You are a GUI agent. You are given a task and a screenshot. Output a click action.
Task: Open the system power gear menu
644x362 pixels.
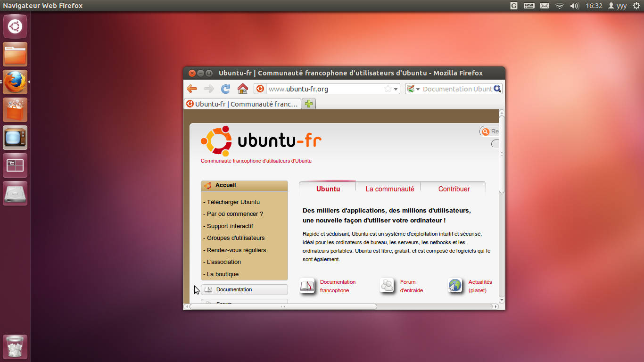(x=636, y=6)
